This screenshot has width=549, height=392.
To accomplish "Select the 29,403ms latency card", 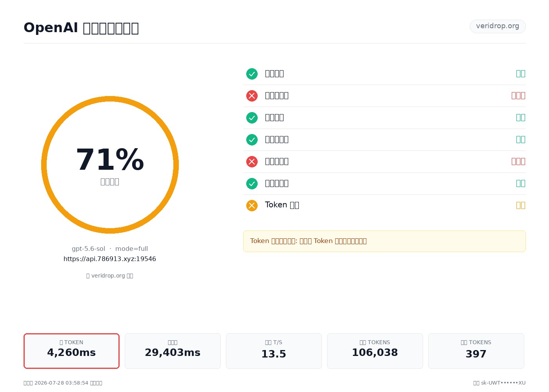I will [173, 351].
